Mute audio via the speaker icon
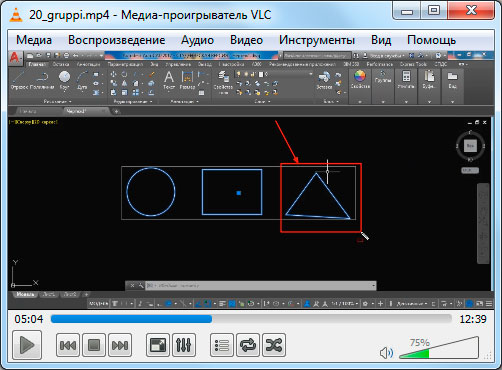502x370 pixels. pos(386,353)
